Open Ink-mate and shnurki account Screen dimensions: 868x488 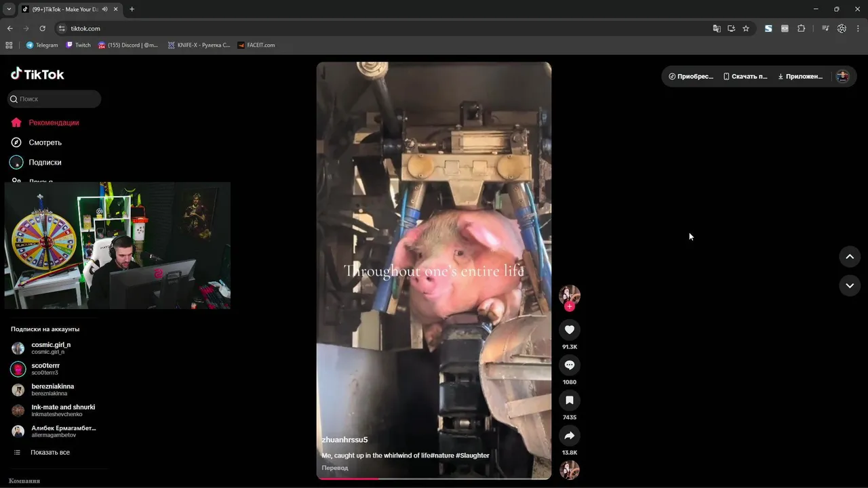(x=54, y=410)
